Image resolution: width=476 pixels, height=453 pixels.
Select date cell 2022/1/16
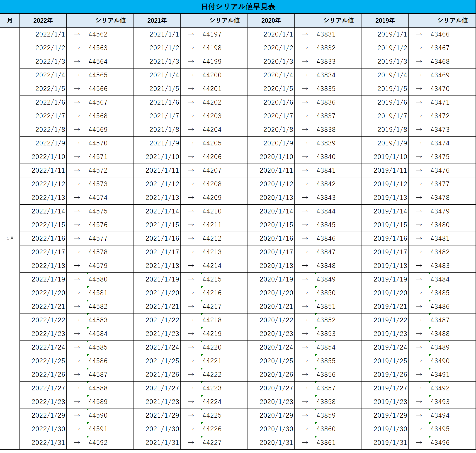pyautogui.click(x=43, y=238)
